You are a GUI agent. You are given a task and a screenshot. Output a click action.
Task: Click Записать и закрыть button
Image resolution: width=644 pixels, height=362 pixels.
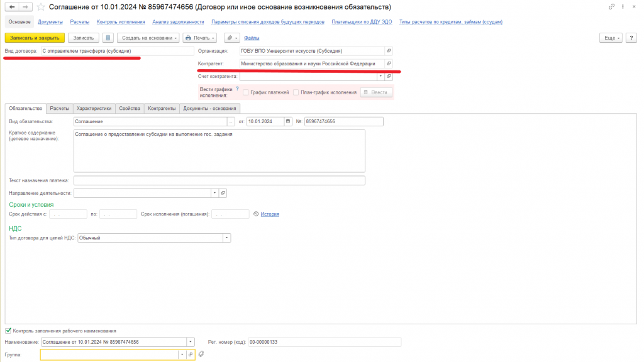coord(35,38)
